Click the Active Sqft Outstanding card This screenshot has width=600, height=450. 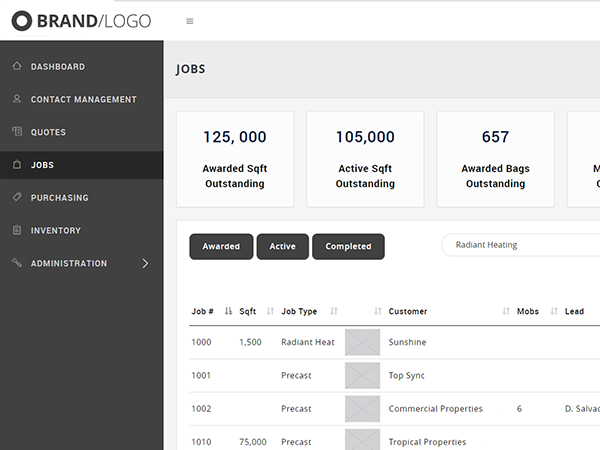tap(365, 159)
